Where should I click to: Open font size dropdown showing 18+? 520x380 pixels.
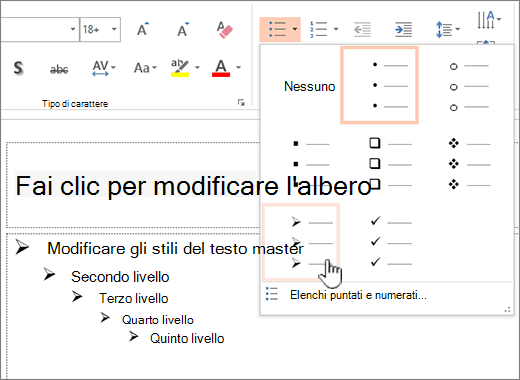pos(114,29)
